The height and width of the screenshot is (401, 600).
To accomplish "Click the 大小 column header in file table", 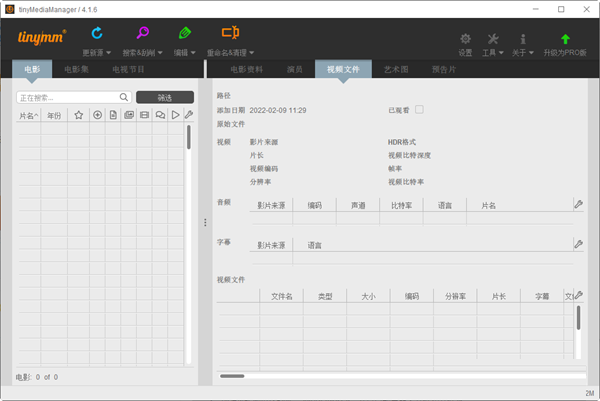I will click(x=368, y=296).
